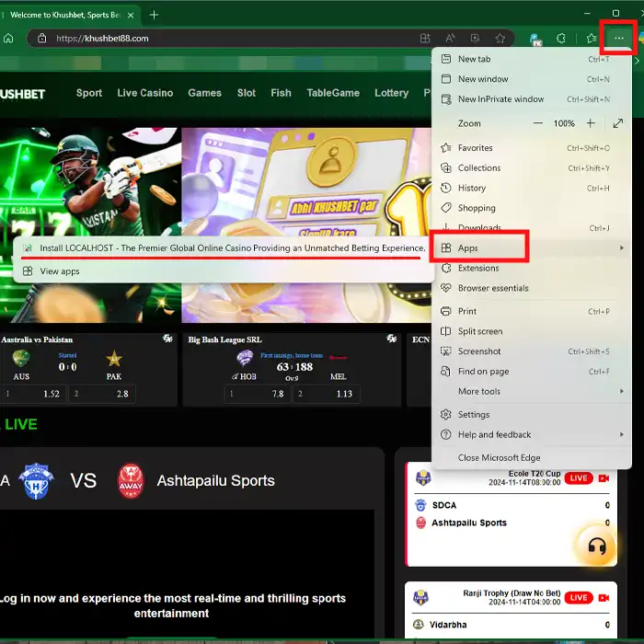Choose Print from the menu

pyautogui.click(x=531, y=311)
